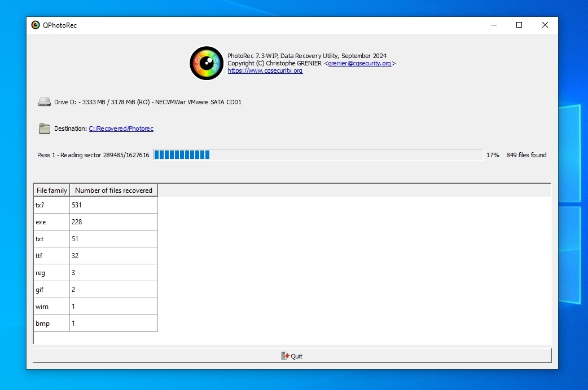Click the Drive D: description text

(x=148, y=102)
